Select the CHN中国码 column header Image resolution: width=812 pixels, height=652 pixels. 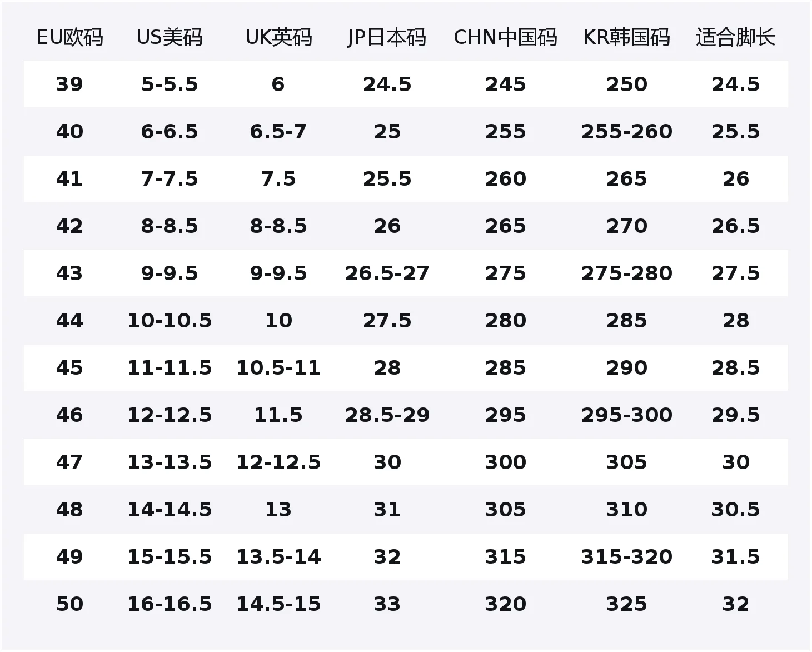click(505, 37)
